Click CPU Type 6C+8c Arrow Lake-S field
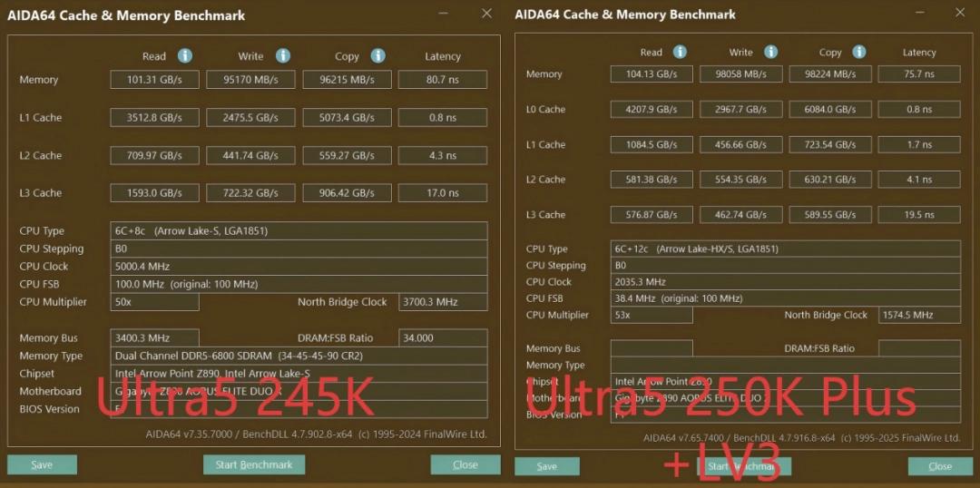The image size is (980, 488). pyautogui.click(x=299, y=230)
